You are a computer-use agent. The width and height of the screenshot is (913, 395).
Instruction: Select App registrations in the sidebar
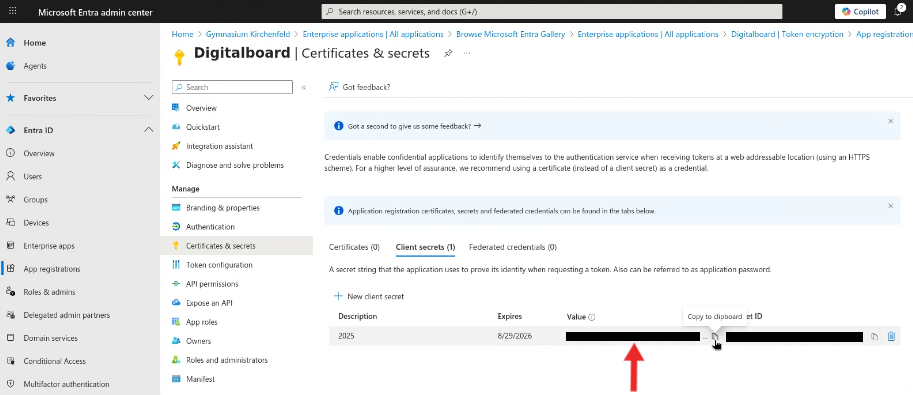click(x=51, y=269)
